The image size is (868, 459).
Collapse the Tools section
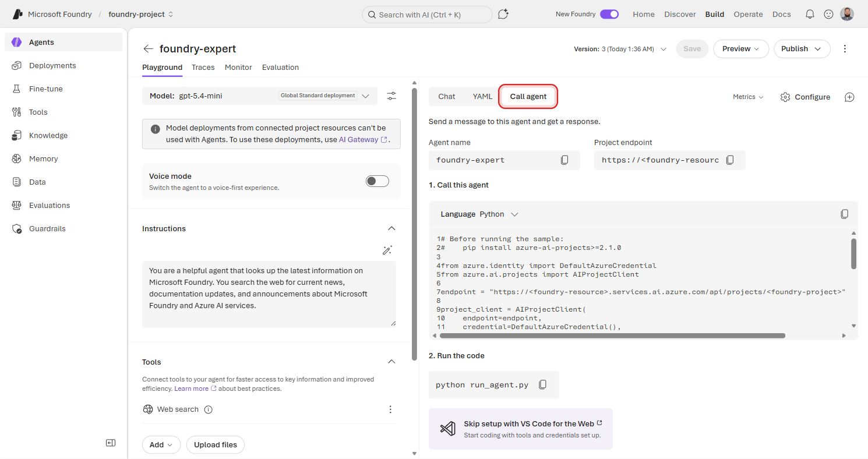391,362
